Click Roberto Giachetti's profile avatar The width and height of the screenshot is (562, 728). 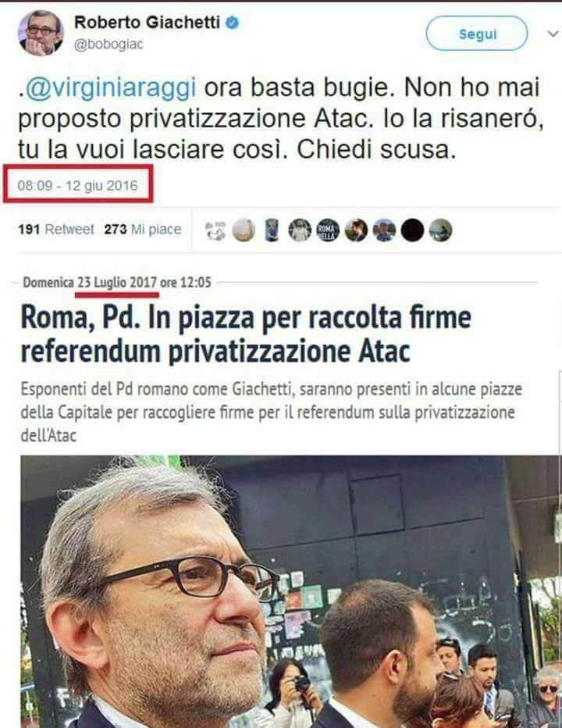(41, 32)
